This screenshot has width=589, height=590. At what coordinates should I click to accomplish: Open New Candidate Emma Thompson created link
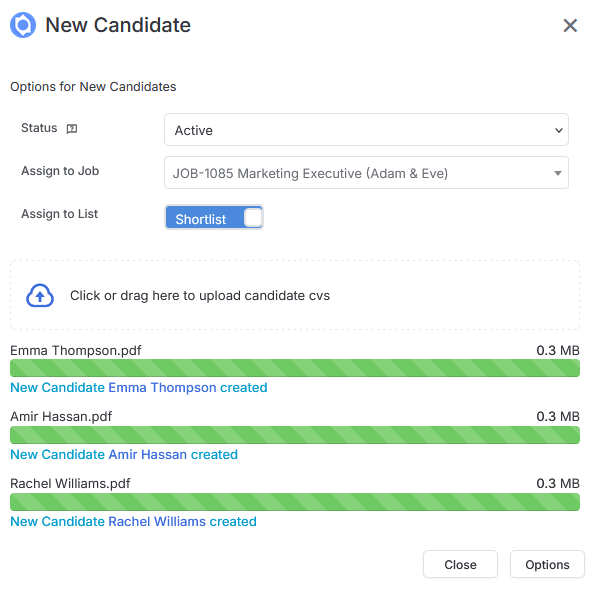point(138,388)
